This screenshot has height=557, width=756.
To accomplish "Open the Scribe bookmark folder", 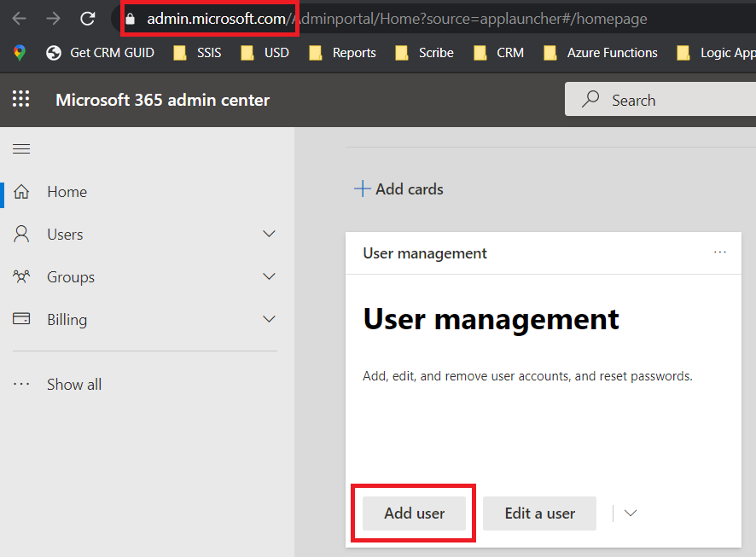I will tap(424, 53).
